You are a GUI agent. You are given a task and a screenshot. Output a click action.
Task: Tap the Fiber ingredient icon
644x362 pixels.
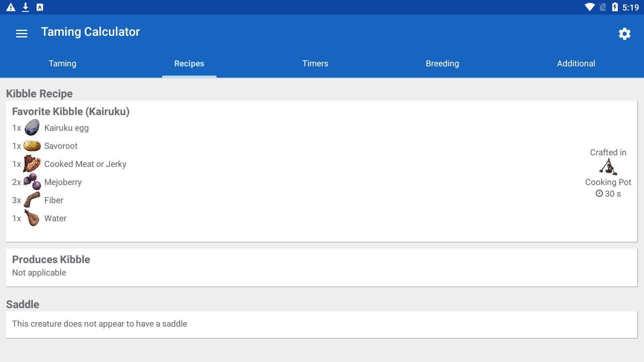(32, 200)
